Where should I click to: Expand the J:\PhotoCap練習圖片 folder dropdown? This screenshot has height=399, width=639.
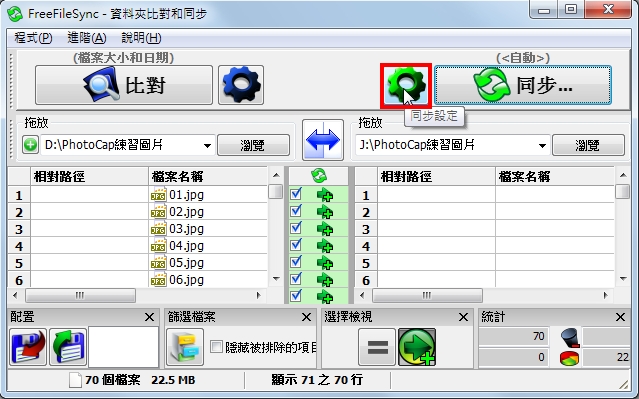pos(542,145)
